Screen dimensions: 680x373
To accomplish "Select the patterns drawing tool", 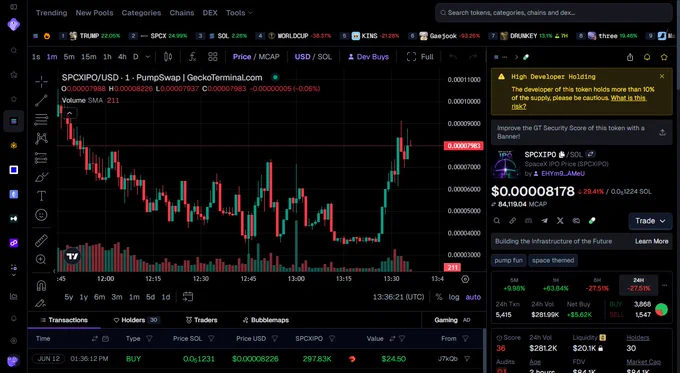I will 42,138.
